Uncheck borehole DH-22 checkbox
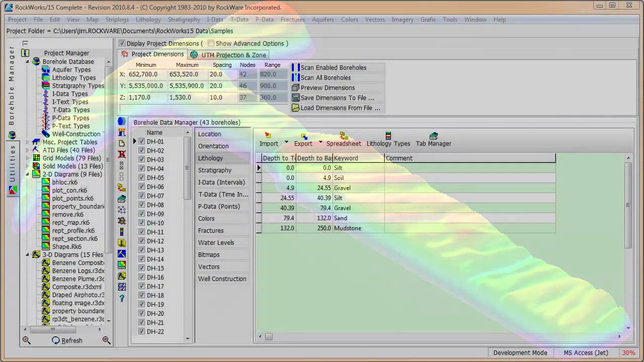The height and width of the screenshot is (362, 644). click(x=141, y=331)
